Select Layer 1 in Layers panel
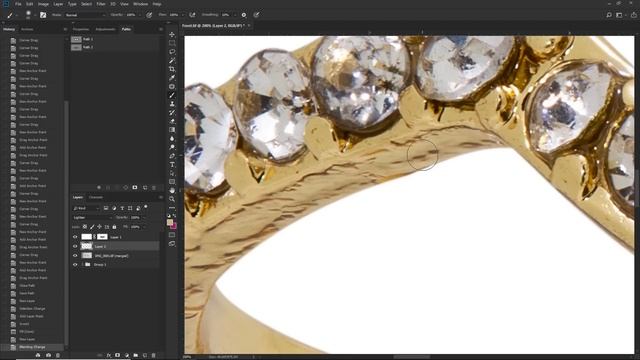The width and height of the screenshot is (640, 360). click(115, 237)
